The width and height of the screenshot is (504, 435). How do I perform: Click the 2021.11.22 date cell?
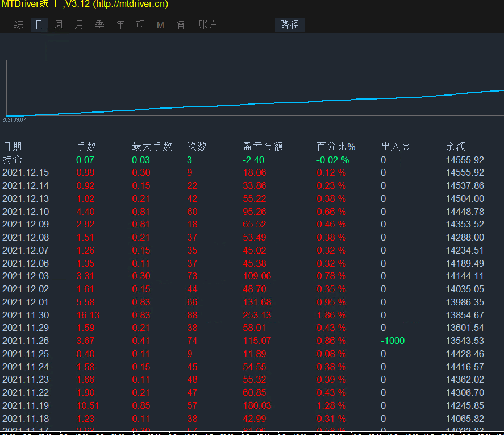point(26,392)
